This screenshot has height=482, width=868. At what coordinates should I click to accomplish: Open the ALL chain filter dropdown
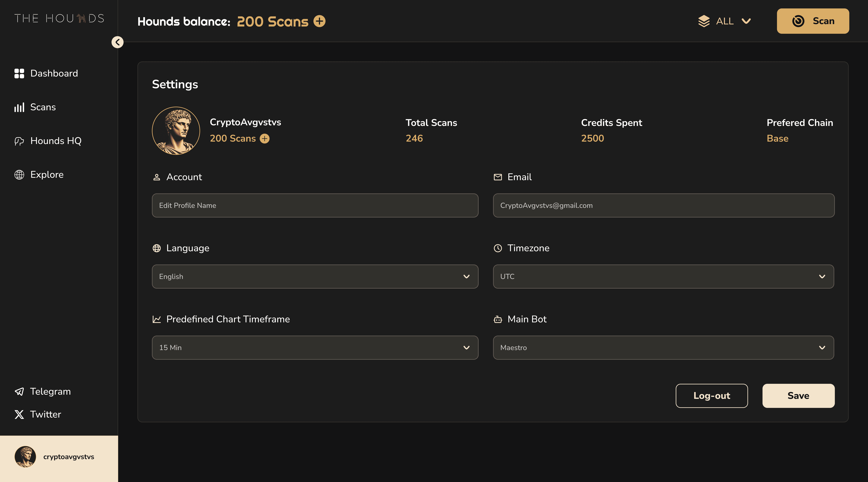point(724,21)
